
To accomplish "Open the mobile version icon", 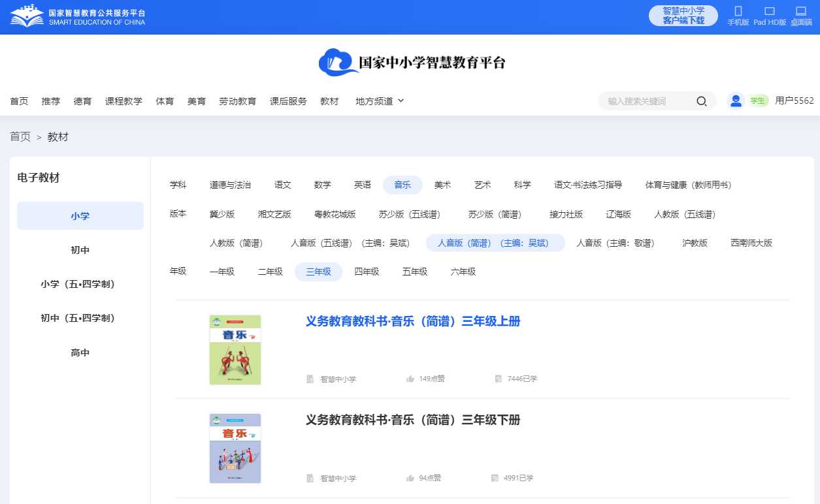I will click(x=738, y=11).
